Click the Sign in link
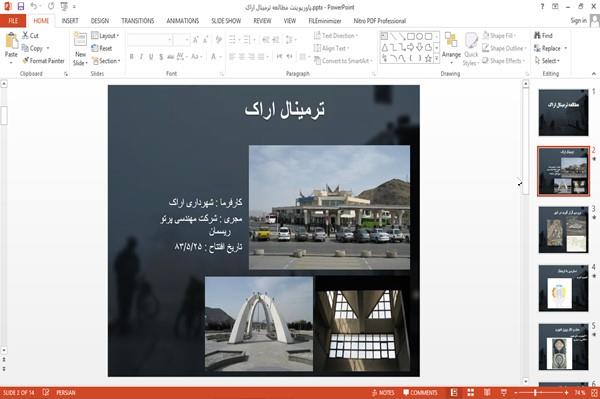The height and width of the screenshot is (399, 600). point(578,21)
